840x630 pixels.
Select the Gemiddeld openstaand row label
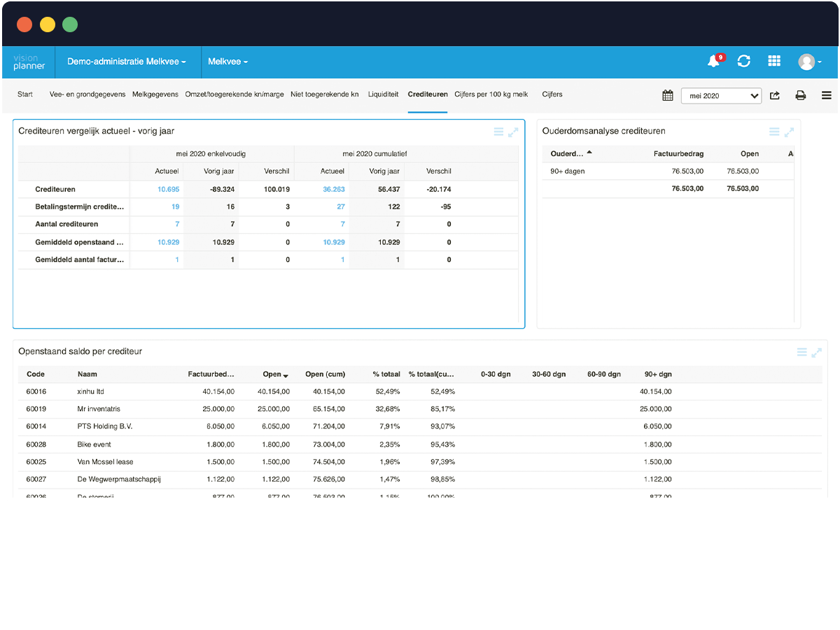pyautogui.click(x=79, y=242)
